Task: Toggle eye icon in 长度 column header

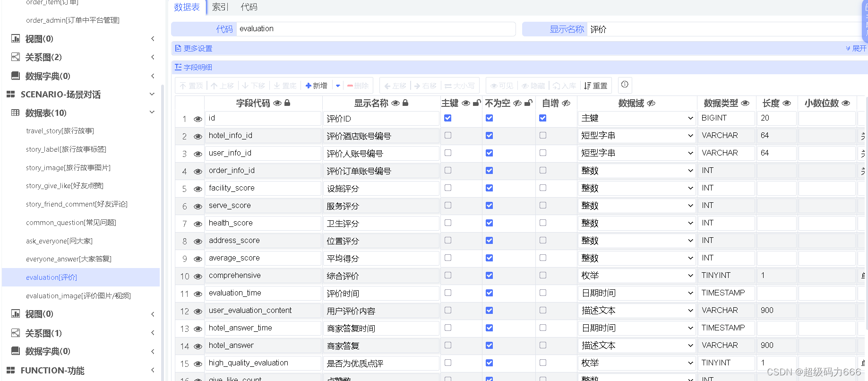Action: pos(787,103)
